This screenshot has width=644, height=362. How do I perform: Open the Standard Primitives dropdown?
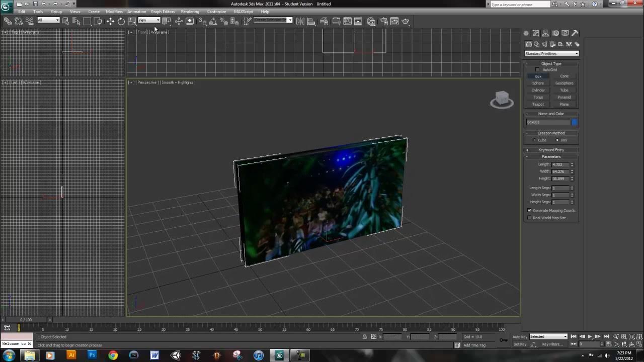click(x=552, y=54)
